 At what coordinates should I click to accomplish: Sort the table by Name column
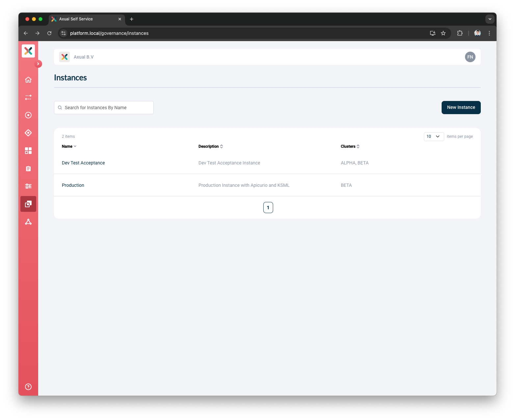(x=69, y=146)
